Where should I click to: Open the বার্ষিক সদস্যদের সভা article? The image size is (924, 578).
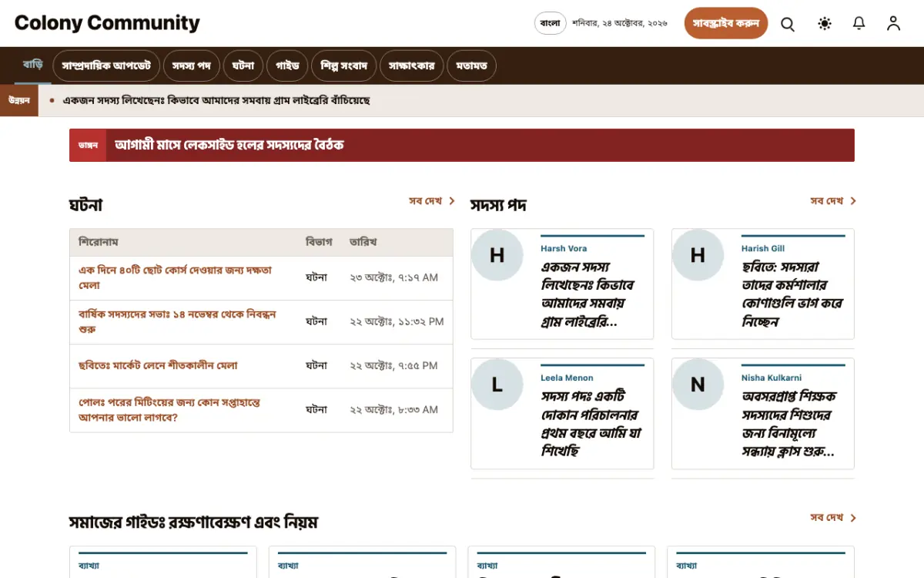click(x=177, y=321)
